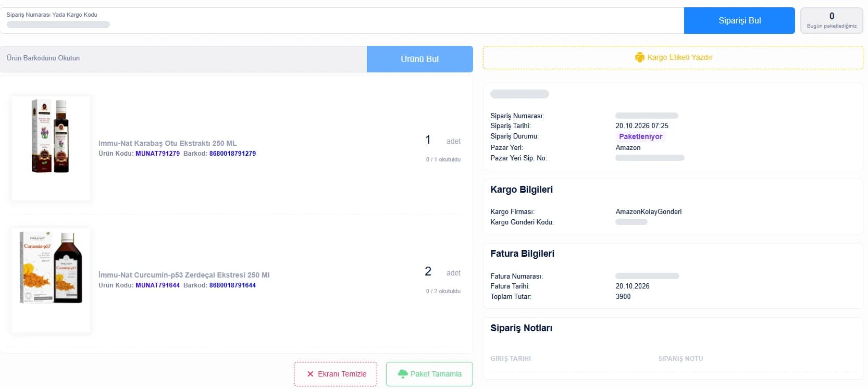Click the SİPARİŞ NOTU column header

[680, 359]
